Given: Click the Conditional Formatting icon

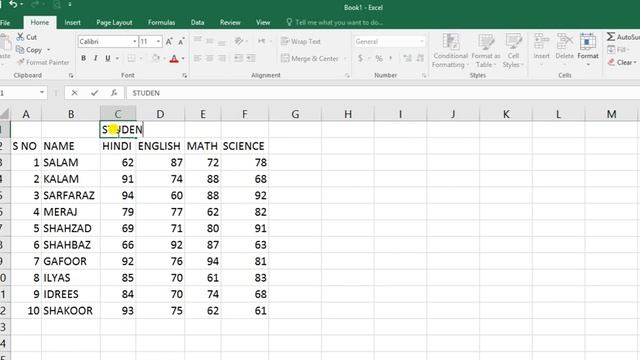Looking at the screenshot, I should [451, 42].
